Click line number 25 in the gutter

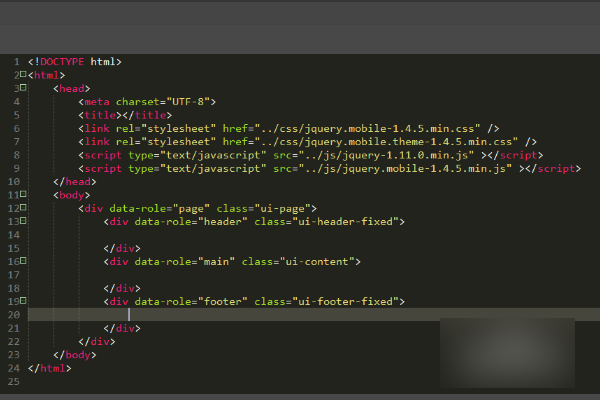coord(14,382)
